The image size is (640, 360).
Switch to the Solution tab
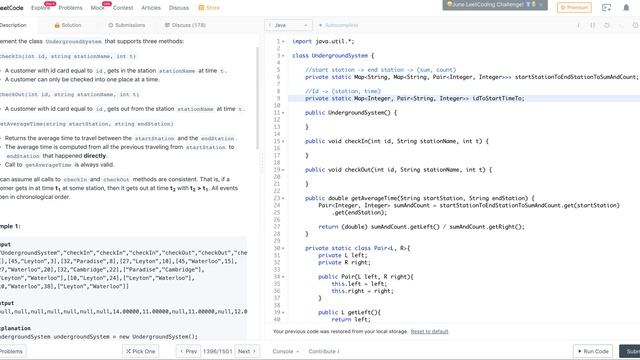[68, 25]
